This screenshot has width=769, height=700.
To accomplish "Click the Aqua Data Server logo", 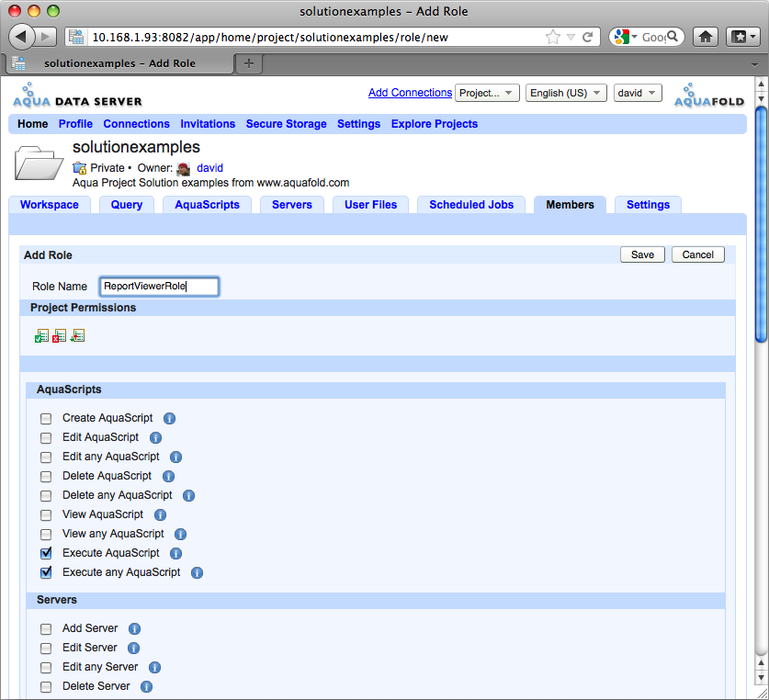I will [77, 96].
